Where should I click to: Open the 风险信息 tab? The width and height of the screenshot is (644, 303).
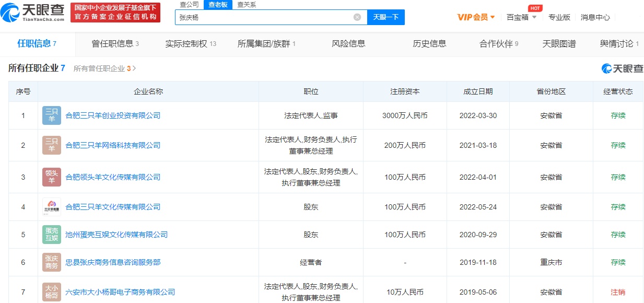tap(348, 44)
